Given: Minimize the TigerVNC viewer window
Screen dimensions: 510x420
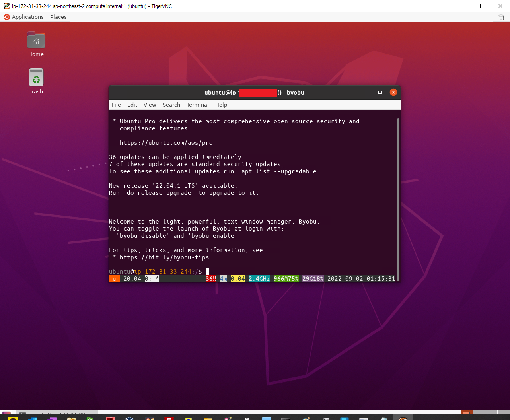Looking at the screenshot, I should click(464, 6).
